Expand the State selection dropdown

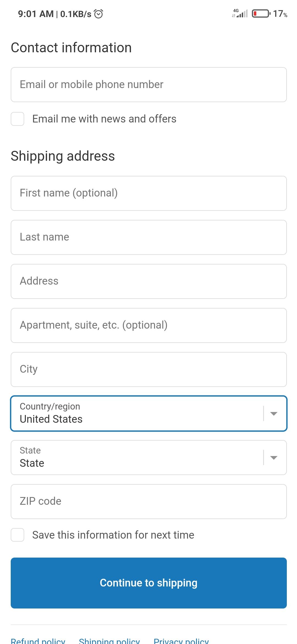(x=137, y=458)
